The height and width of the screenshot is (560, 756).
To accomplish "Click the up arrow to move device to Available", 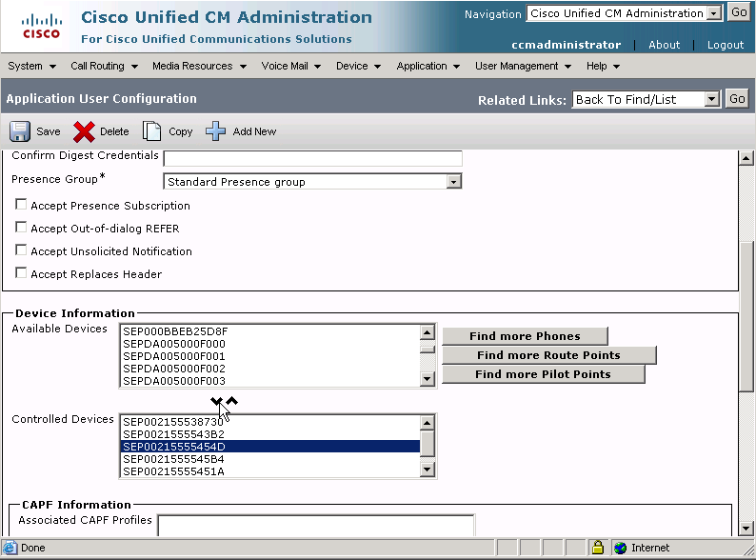I will point(232,401).
